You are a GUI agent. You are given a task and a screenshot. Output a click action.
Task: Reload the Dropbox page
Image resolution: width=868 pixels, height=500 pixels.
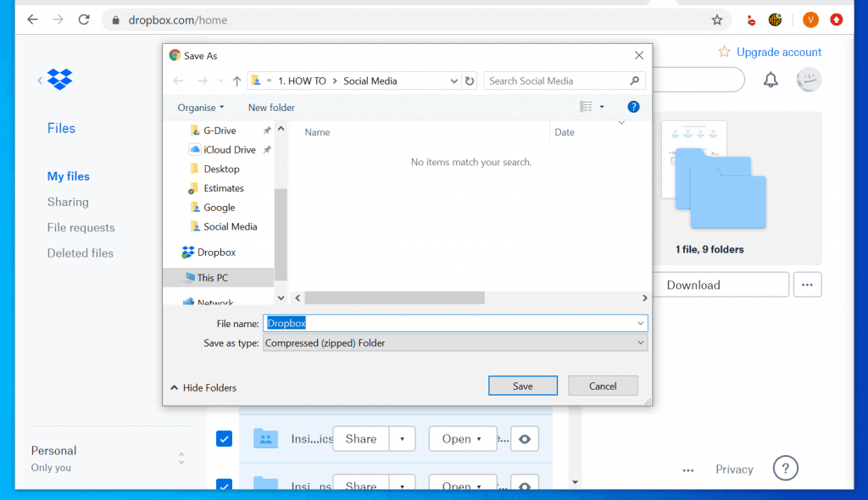click(x=84, y=20)
